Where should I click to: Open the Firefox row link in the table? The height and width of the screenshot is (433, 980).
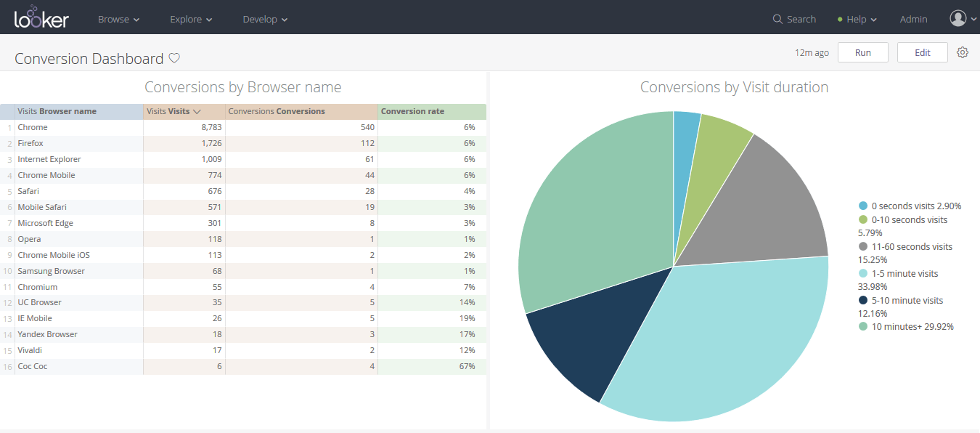[x=30, y=143]
